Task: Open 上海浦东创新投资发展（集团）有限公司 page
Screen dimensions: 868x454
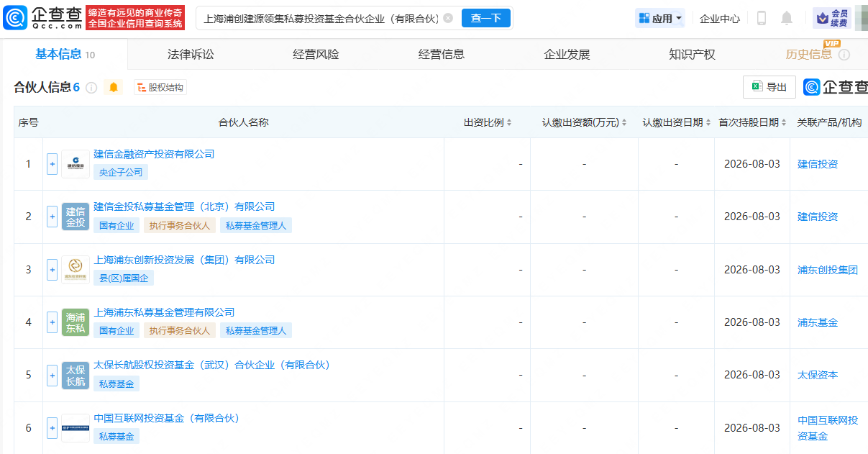Action: click(184, 260)
